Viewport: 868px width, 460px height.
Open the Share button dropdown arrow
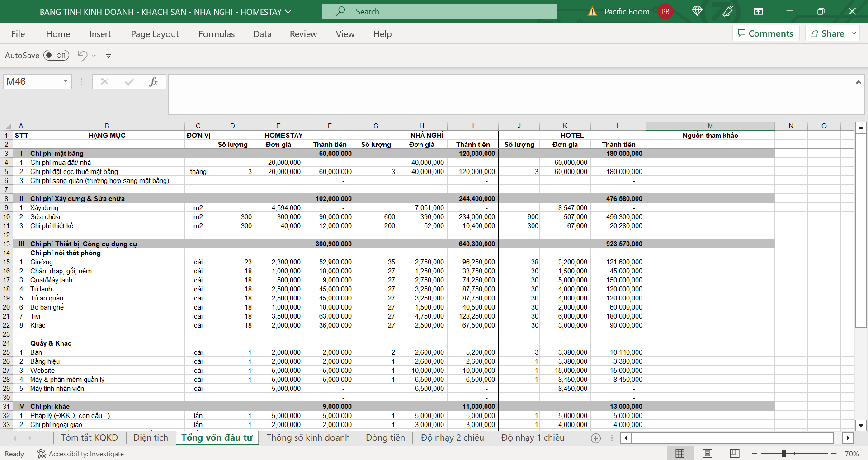coord(854,33)
